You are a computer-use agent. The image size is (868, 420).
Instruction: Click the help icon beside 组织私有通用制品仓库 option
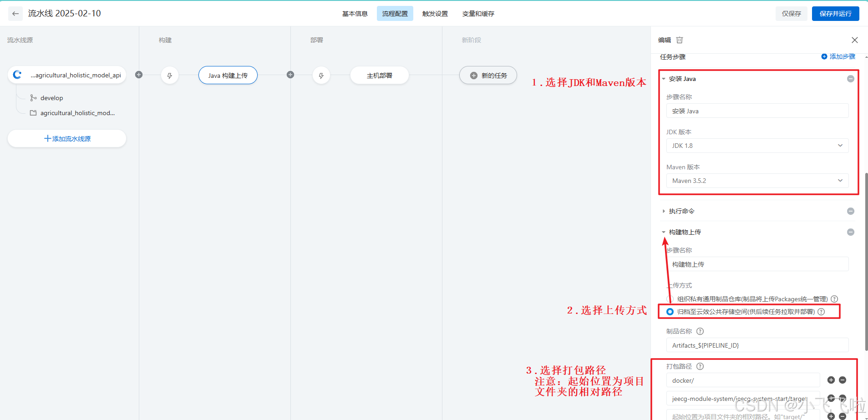coord(834,299)
